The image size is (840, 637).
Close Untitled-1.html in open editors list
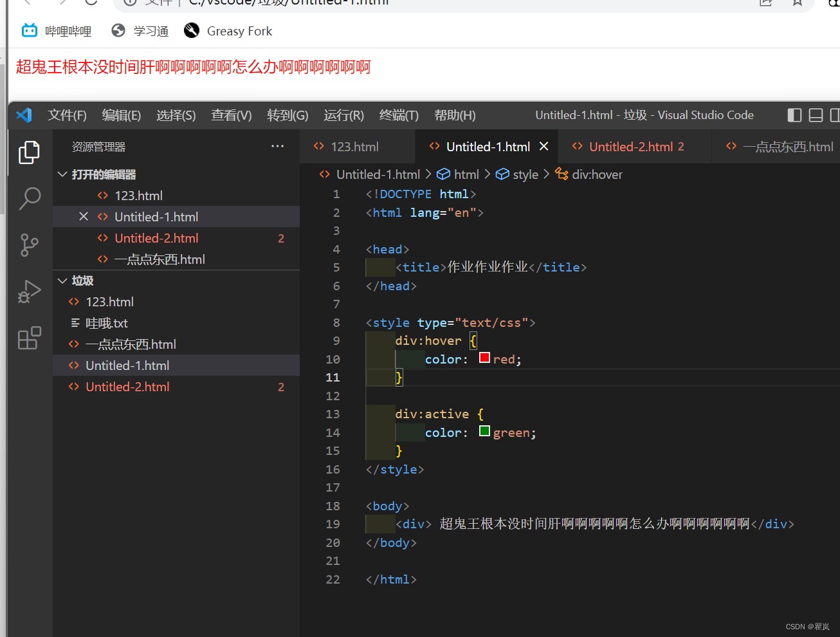84,217
